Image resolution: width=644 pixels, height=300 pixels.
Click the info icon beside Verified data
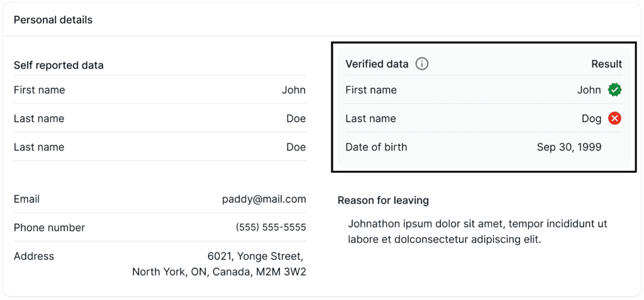[422, 64]
